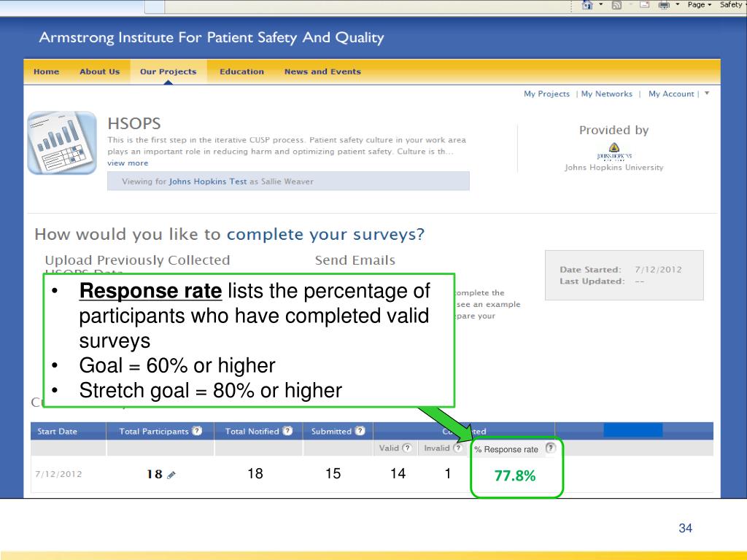Viewport: 747px width, 560px height.
Task: Click the Print icon in browser toolbar
Action: point(664,5)
